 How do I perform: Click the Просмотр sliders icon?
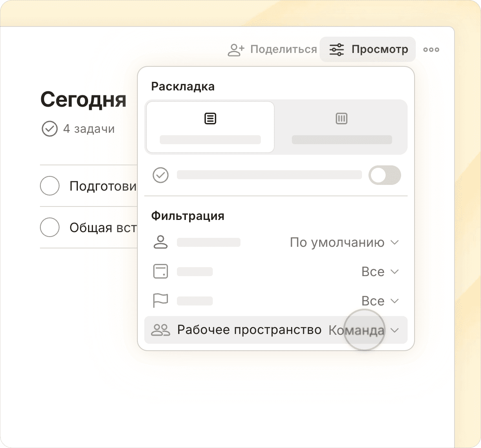coord(337,50)
